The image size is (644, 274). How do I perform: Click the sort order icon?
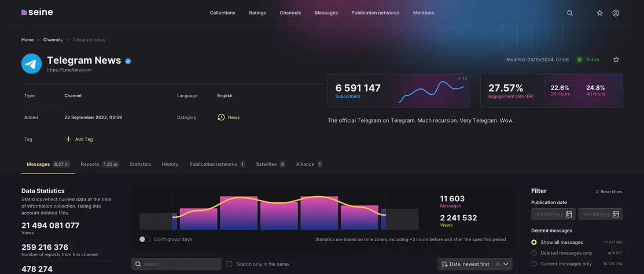point(444,264)
